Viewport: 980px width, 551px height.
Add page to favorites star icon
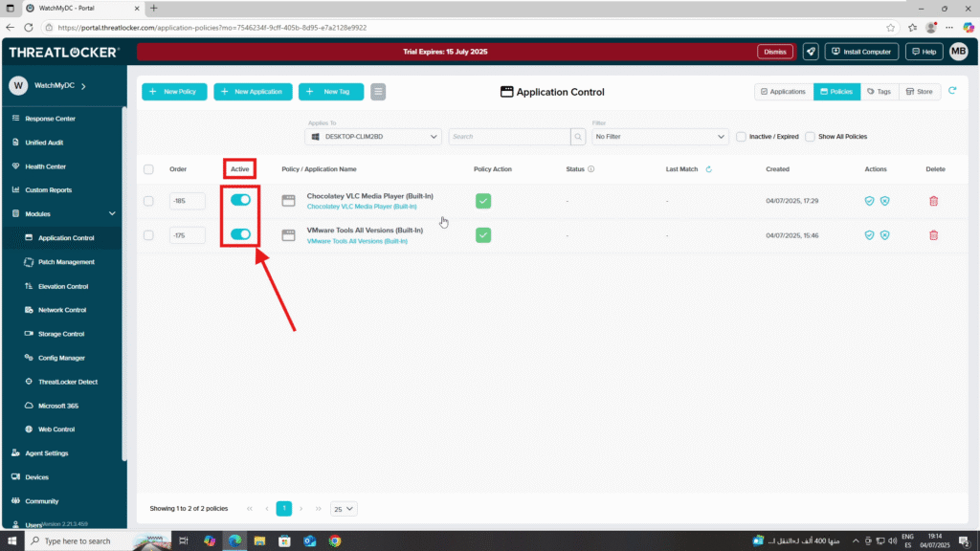(890, 28)
